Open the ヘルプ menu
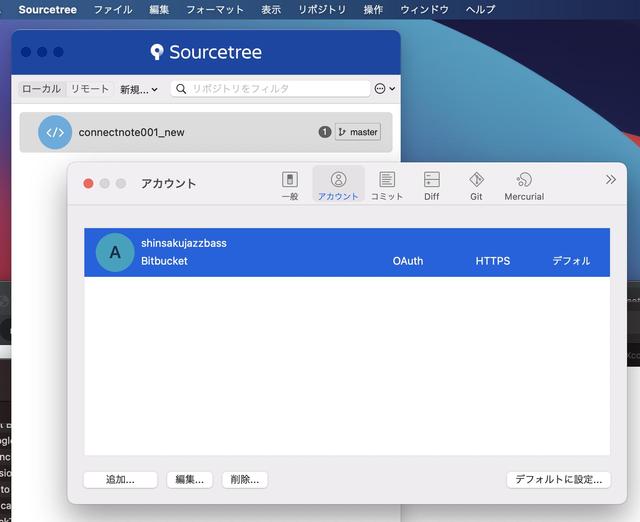The image size is (640, 522). pyautogui.click(x=480, y=9)
